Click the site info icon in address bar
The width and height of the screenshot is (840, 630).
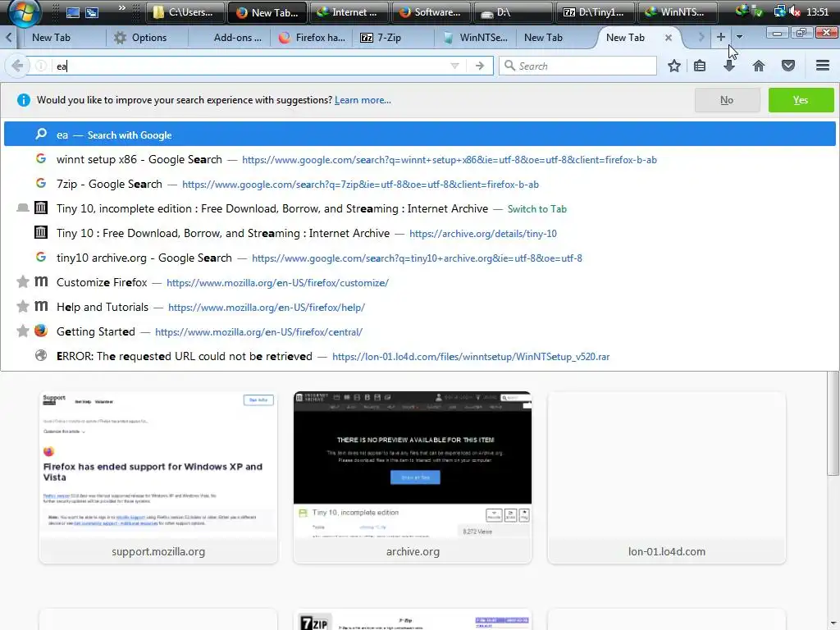[x=41, y=66]
